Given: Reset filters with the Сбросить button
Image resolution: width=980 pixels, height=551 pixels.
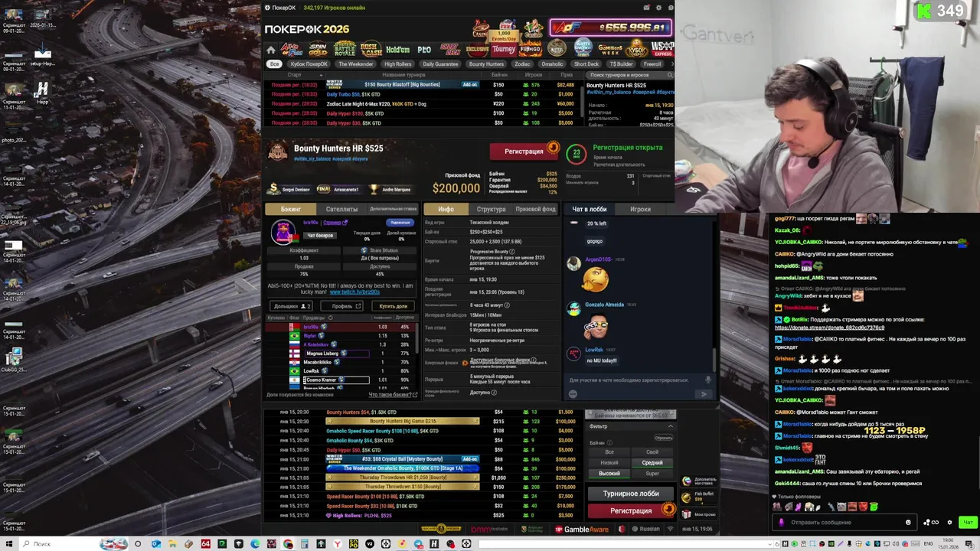Looking at the screenshot, I should click(x=663, y=438).
